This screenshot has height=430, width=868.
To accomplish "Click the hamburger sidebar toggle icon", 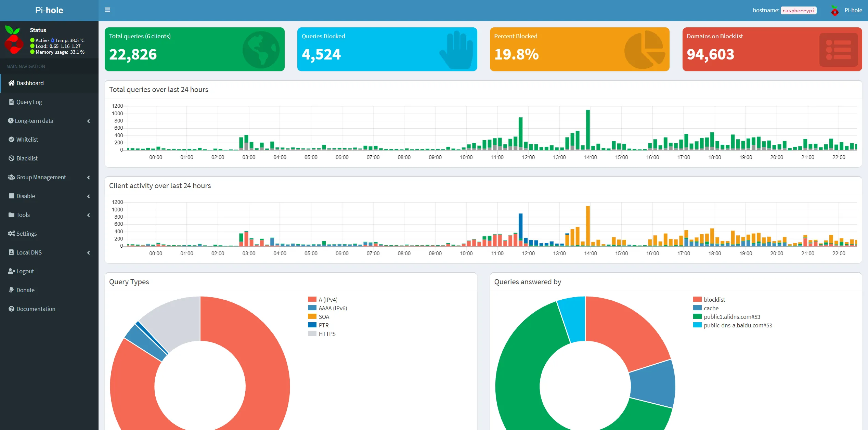I will click(x=107, y=10).
